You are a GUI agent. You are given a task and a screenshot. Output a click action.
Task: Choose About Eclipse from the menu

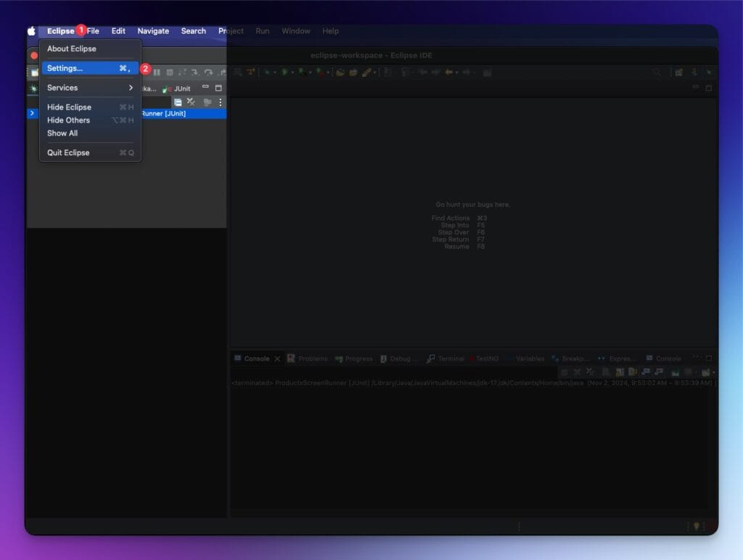90,49
